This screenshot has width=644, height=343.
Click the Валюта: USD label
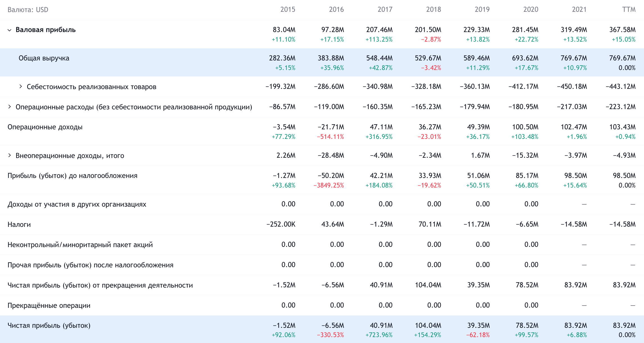(x=28, y=10)
